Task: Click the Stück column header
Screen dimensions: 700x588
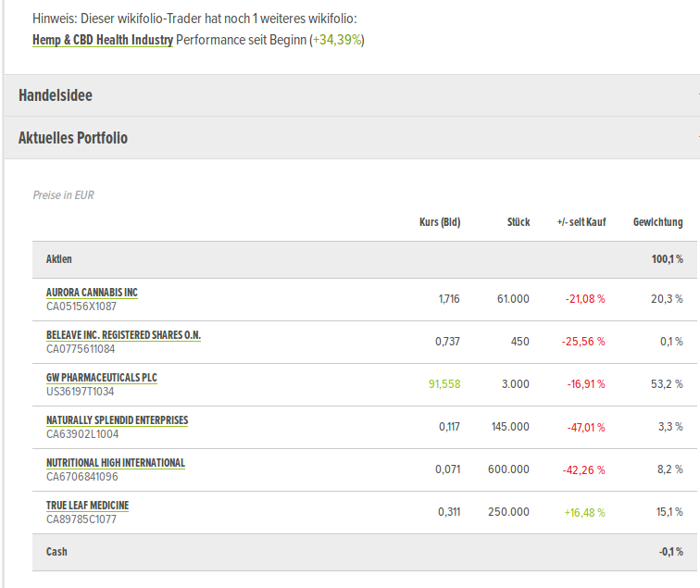Action: tap(519, 222)
